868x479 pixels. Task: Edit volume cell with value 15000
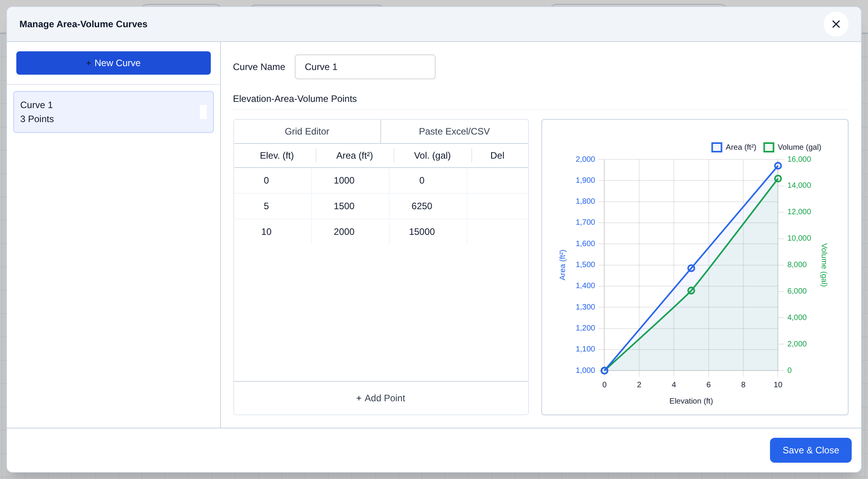pos(428,232)
